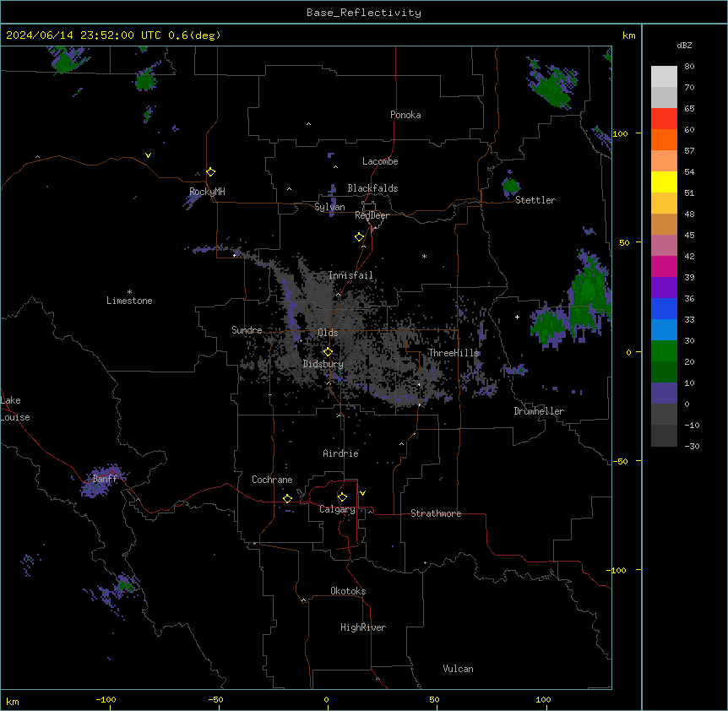Click the Lacombe label
This screenshot has height=711, width=728.
coord(380,161)
